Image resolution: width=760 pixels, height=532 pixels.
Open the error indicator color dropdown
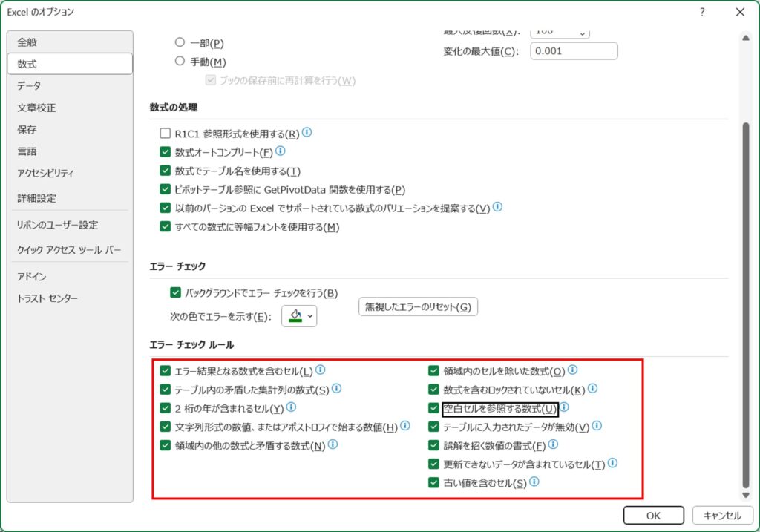299,316
